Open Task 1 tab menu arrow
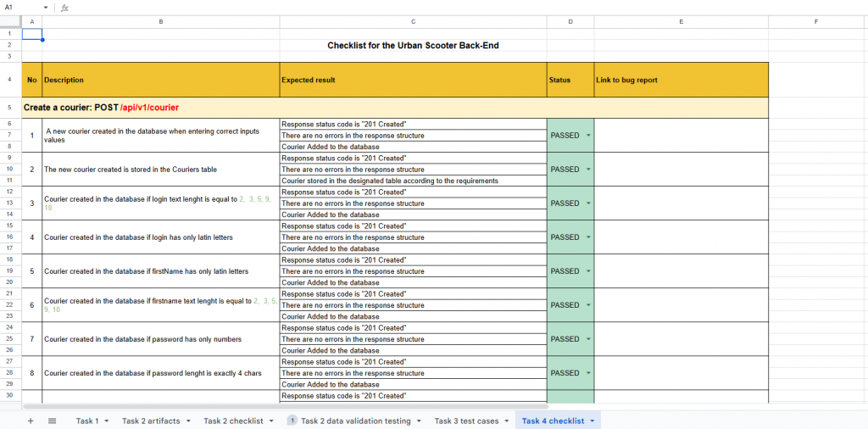The height and width of the screenshot is (429, 868). (106, 421)
